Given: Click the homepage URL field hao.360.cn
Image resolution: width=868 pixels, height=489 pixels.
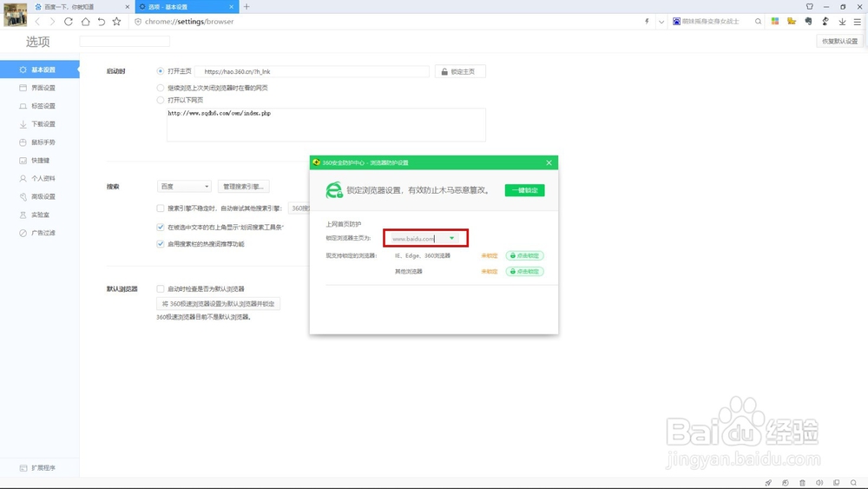Looking at the screenshot, I should click(x=312, y=71).
